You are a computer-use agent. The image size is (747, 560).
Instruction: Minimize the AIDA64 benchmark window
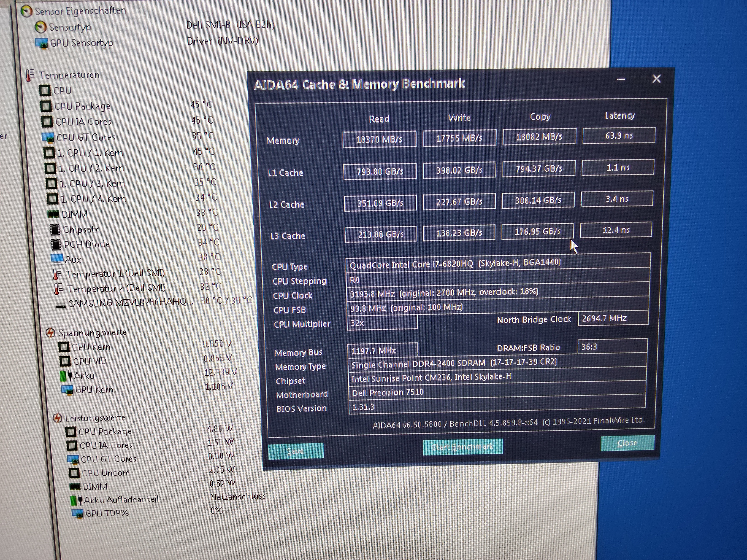coord(621,80)
